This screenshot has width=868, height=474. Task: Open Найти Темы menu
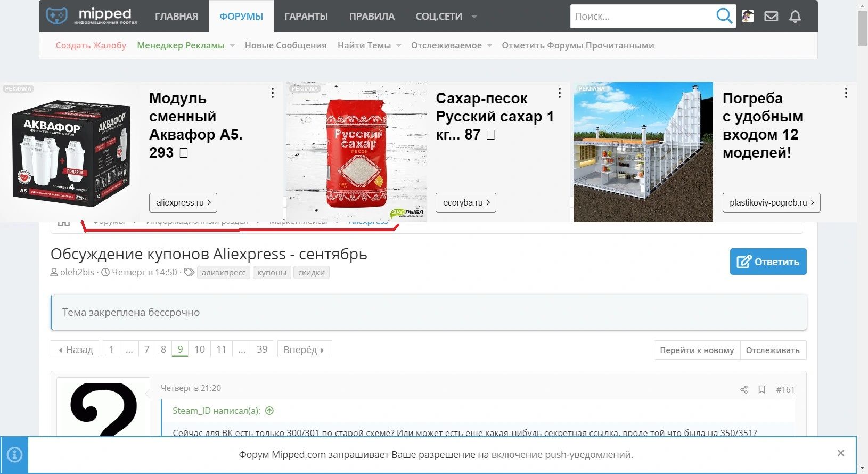click(364, 45)
